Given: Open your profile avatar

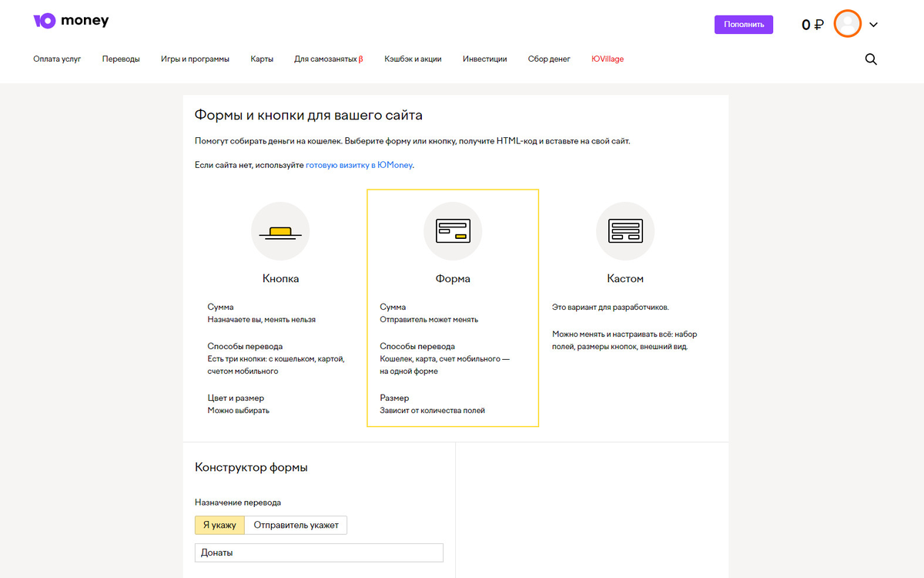Looking at the screenshot, I should click(847, 23).
